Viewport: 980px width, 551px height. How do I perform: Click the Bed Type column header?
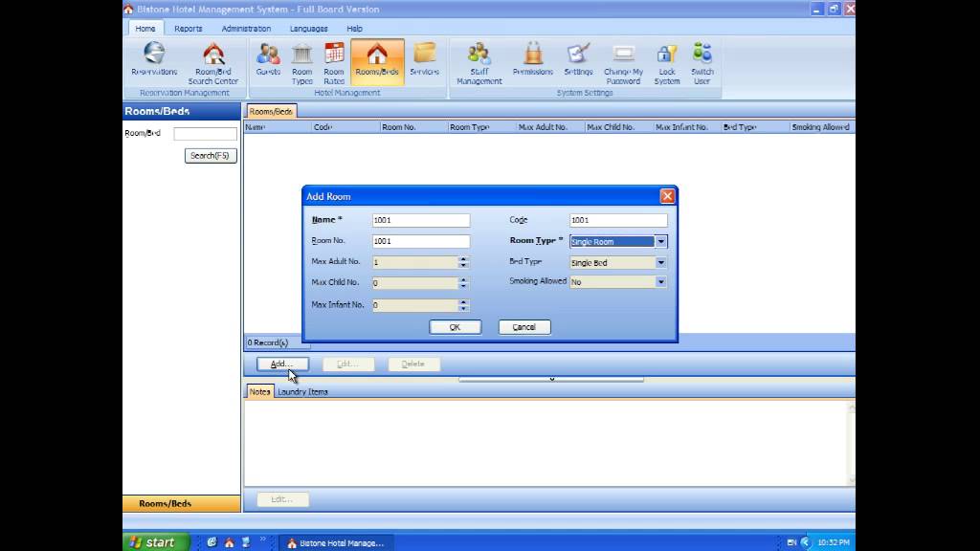pyautogui.click(x=755, y=127)
